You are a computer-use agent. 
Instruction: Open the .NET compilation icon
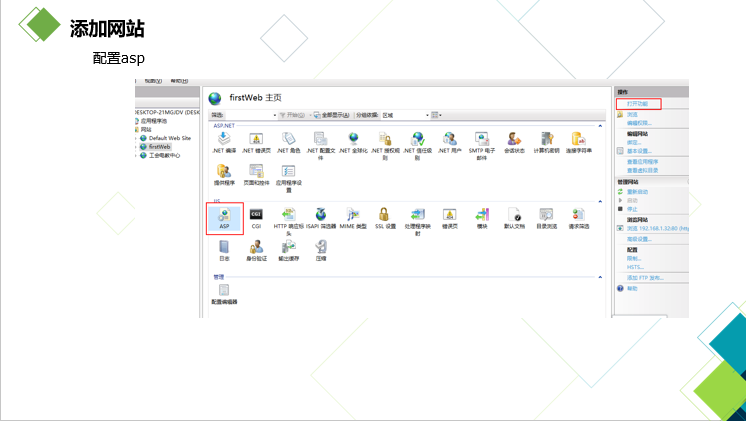(224, 143)
